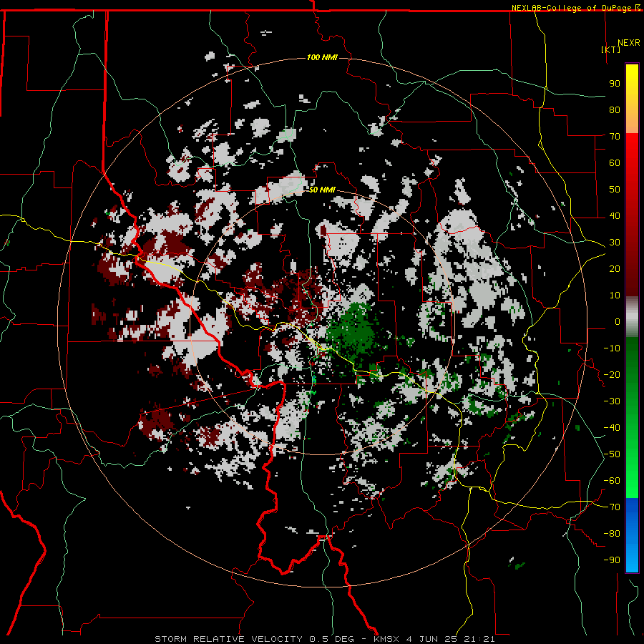This screenshot has height=644, width=644.
Task: Click the -50 value on velocity scale
Action: pos(612,454)
